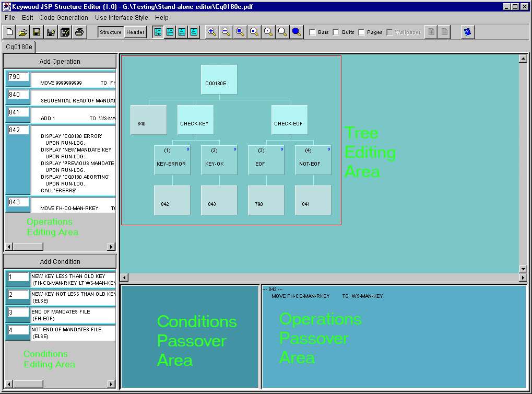This screenshot has width=532, height=394.
Task: Save the structure with the floppy icon
Action: (37, 32)
